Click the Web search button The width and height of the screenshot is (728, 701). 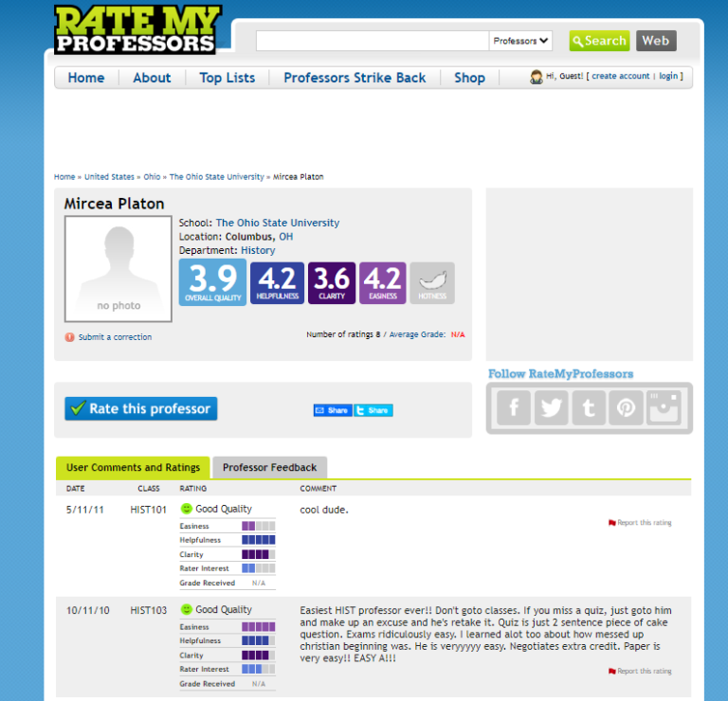point(656,41)
